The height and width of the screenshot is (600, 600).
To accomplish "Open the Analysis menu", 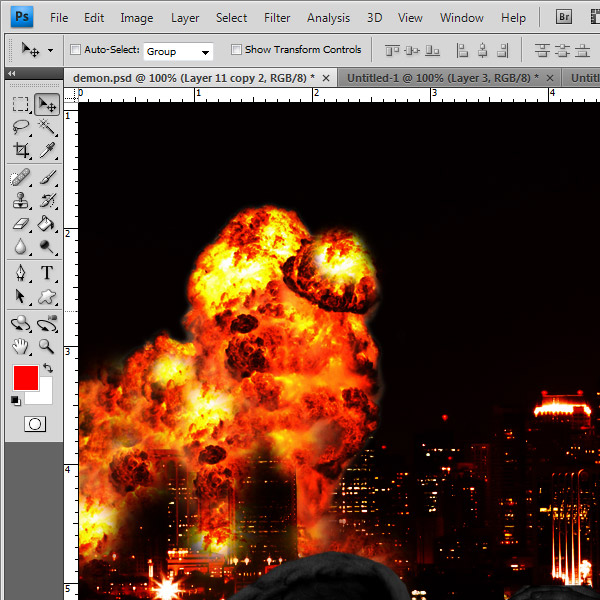I will point(328,18).
